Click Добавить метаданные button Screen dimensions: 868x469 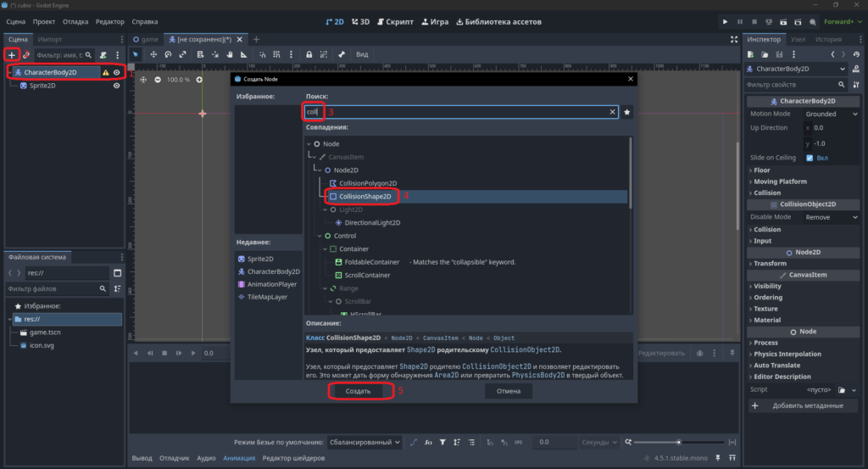click(802, 405)
